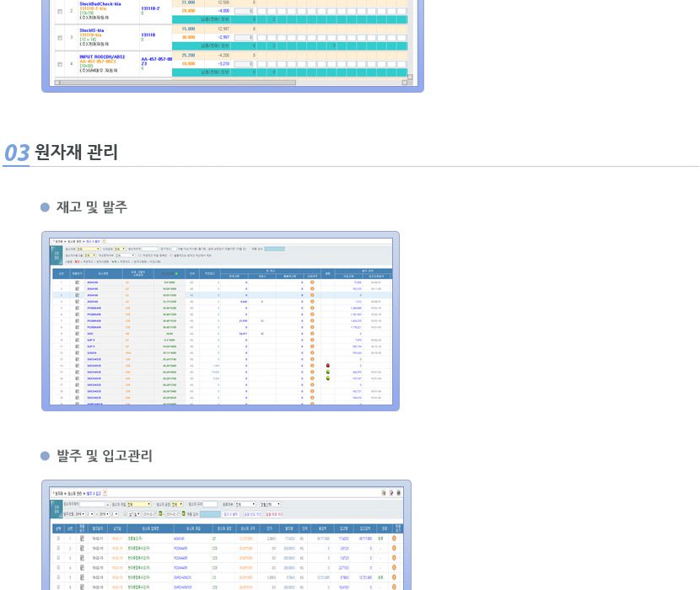Image resolution: width=700 pixels, height=590 pixels.
Task: Click calendar icon beside the start date field
Action: pos(161,513)
